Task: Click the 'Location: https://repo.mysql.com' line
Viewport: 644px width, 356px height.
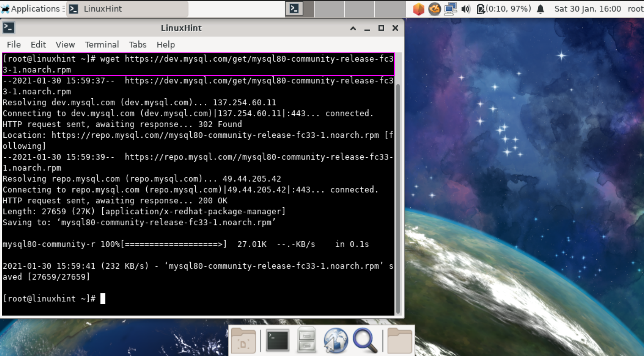Action: point(198,141)
